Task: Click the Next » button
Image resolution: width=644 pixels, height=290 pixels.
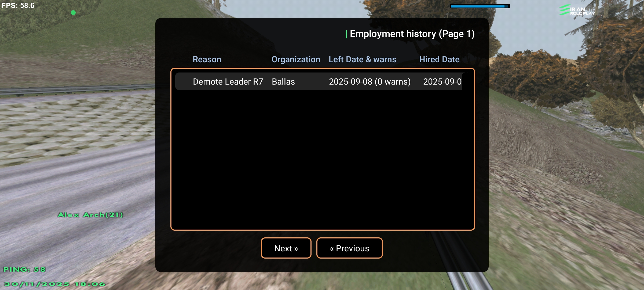Action: click(286, 248)
